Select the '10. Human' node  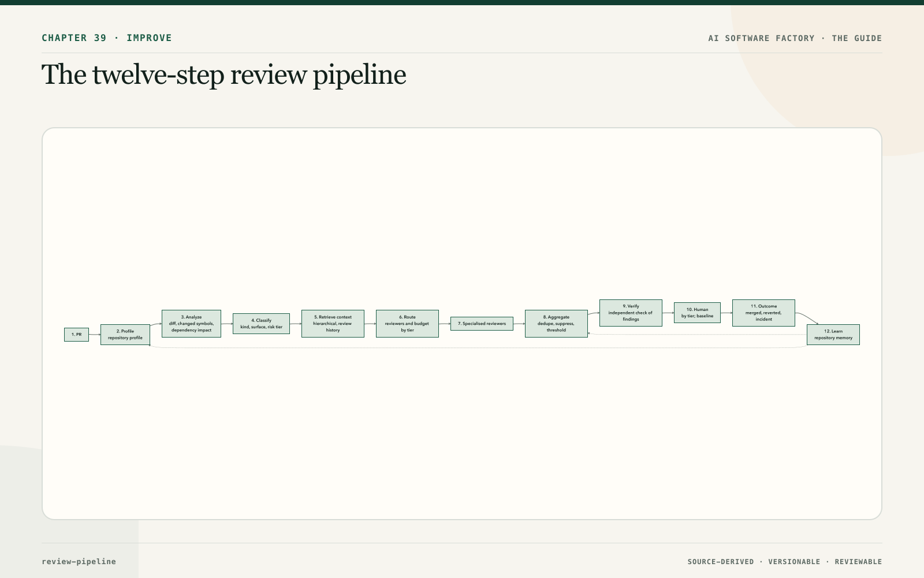[x=697, y=313]
